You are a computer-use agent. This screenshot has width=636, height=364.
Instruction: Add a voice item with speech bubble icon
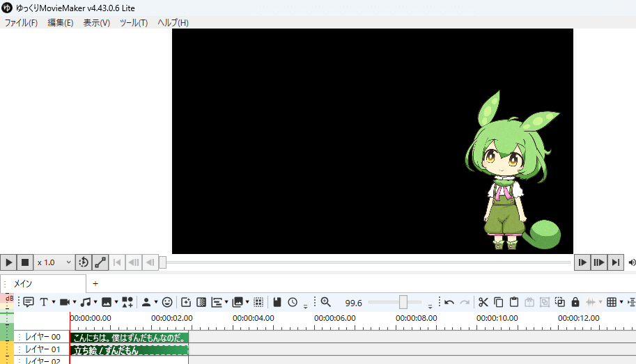click(x=29, y=302)
